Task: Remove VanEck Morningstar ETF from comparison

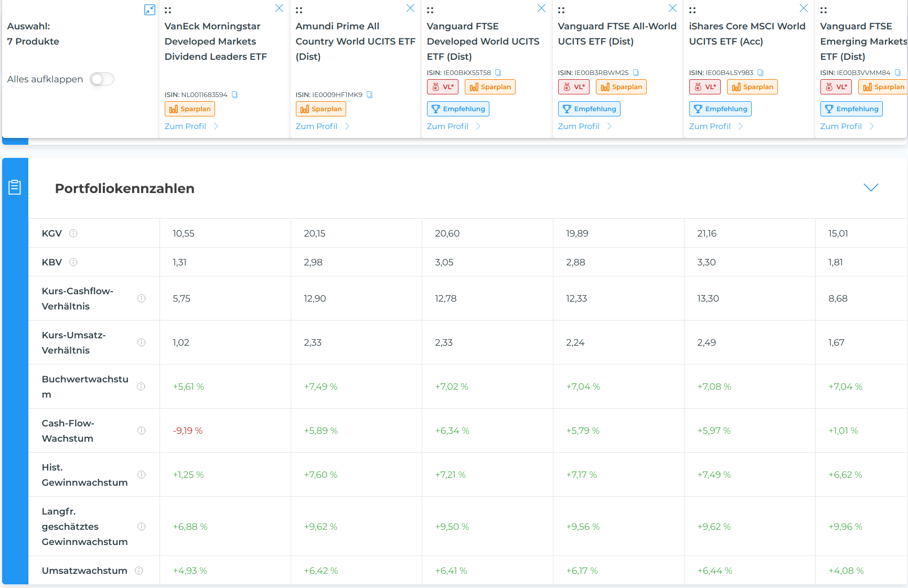Action: coord(279,8)
